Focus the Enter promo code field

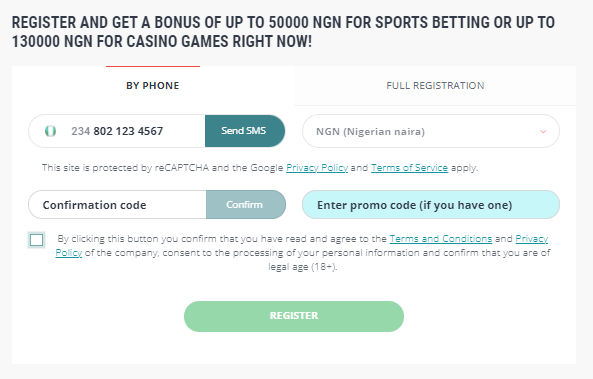[431, 205]
